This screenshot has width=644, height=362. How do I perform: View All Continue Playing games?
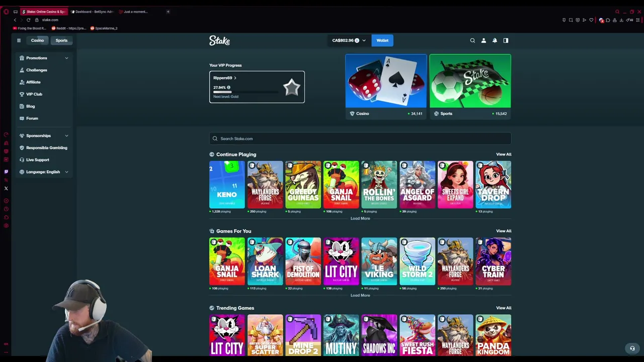(x=504, y=154)
